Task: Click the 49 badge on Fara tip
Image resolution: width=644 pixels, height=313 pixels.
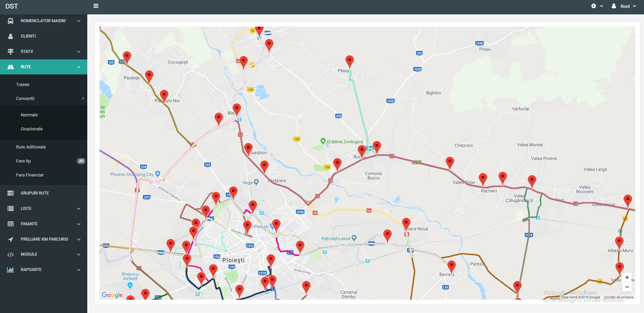Action: (81, 161)
